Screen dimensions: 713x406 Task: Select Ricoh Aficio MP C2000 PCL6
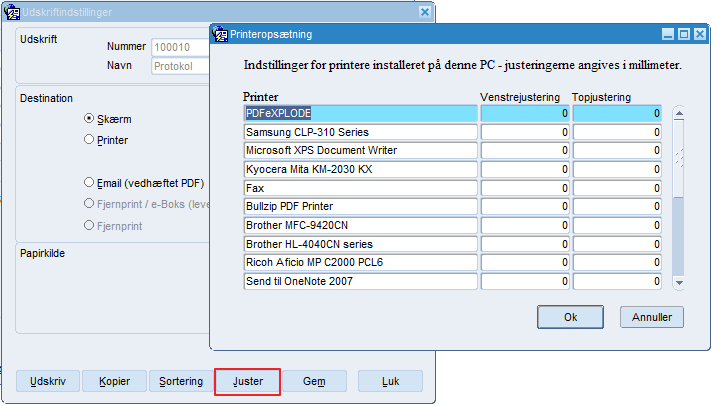pyautogui.click(x=361, y=262)
